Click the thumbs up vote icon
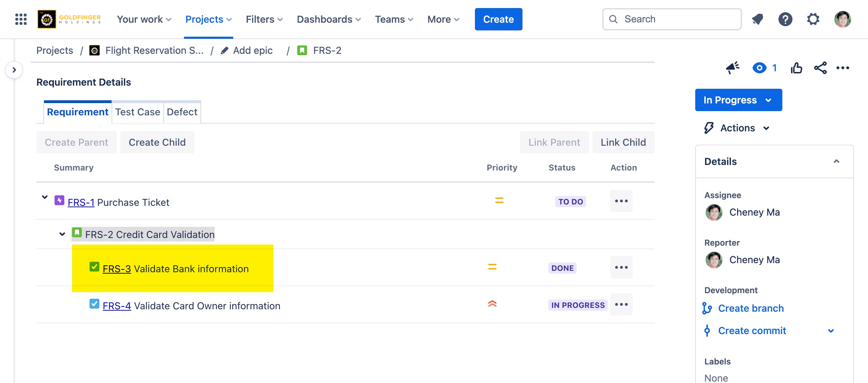 point(796,68)
